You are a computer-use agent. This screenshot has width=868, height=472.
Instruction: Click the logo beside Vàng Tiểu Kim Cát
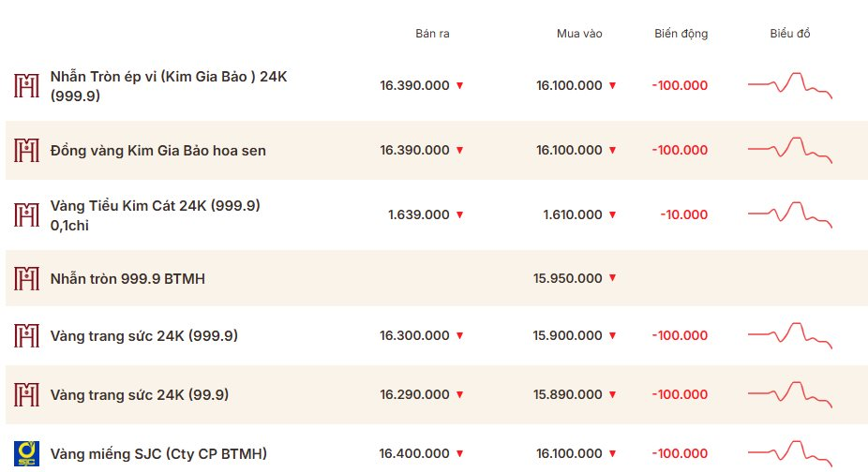26,214
